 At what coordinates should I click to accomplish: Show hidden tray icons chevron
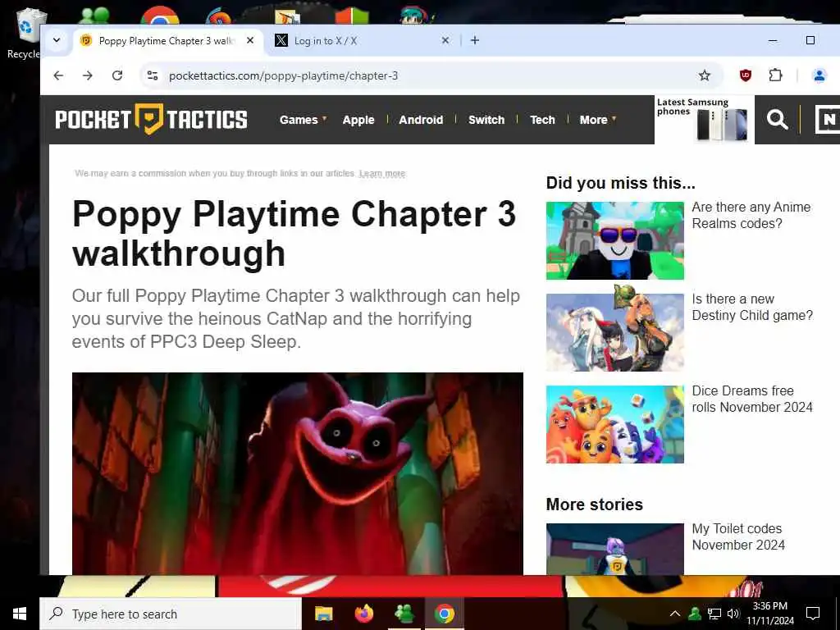click(x=675, y=614)
